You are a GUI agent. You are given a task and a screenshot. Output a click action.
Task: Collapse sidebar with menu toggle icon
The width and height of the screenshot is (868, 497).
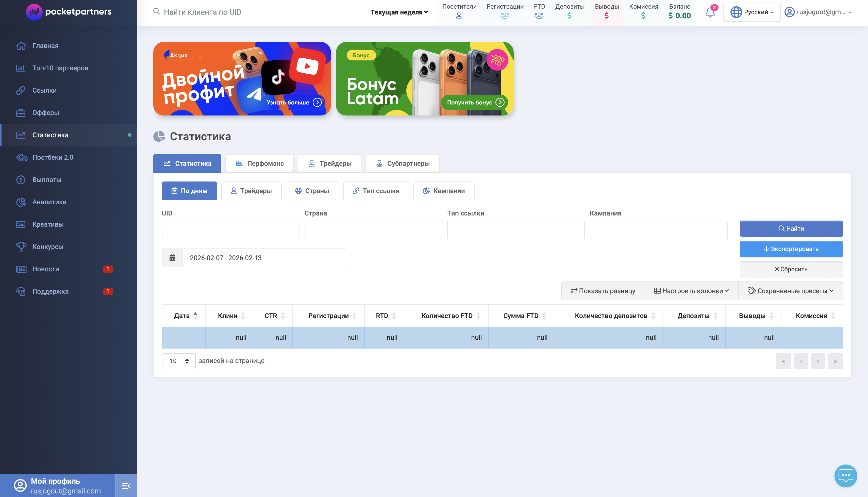pyautogui.click(x=126, y=486)
